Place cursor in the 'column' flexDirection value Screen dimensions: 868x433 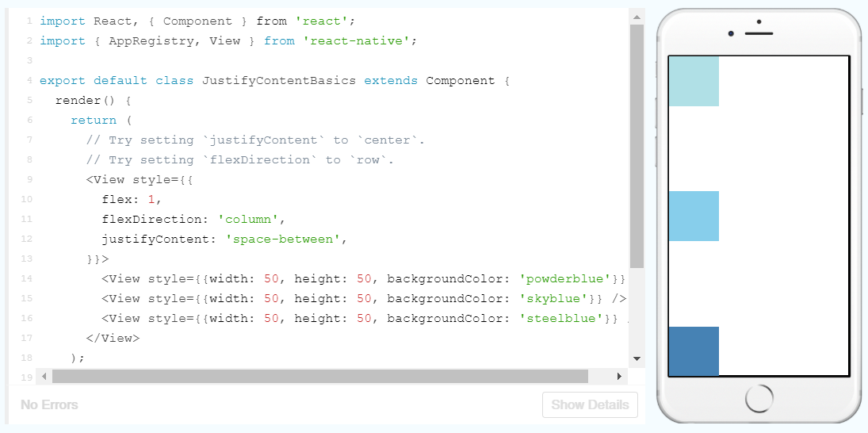pyautogui.click(x=249, y=219)
